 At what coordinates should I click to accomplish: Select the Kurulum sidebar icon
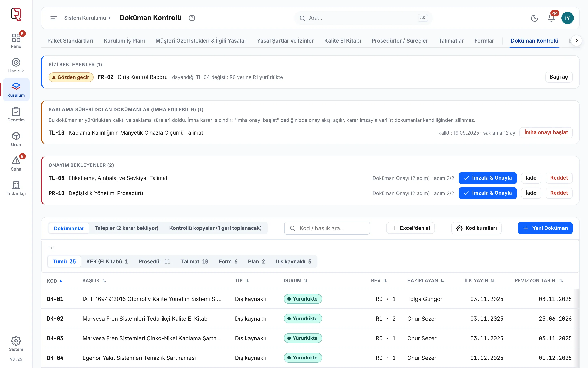[16, 90]
